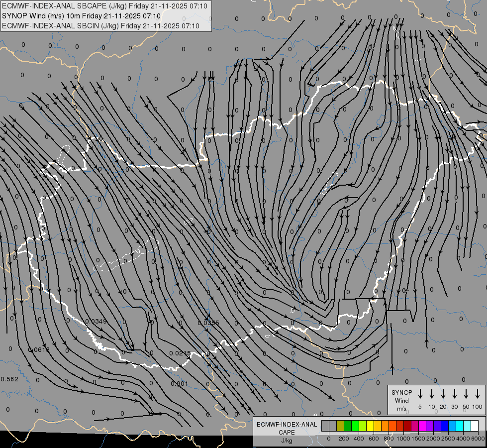Click the CAPE legend tick label 200
This screenshot has width=487, height=448.
pyautogui.click(x=344, y=439)
